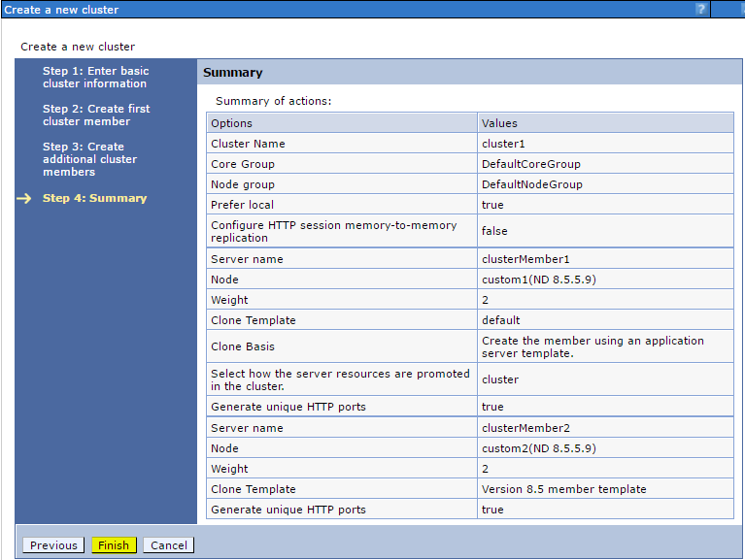Click the custom2(ND 8.5.5.9) node value

pyautogui.click(x=538, y=448)
